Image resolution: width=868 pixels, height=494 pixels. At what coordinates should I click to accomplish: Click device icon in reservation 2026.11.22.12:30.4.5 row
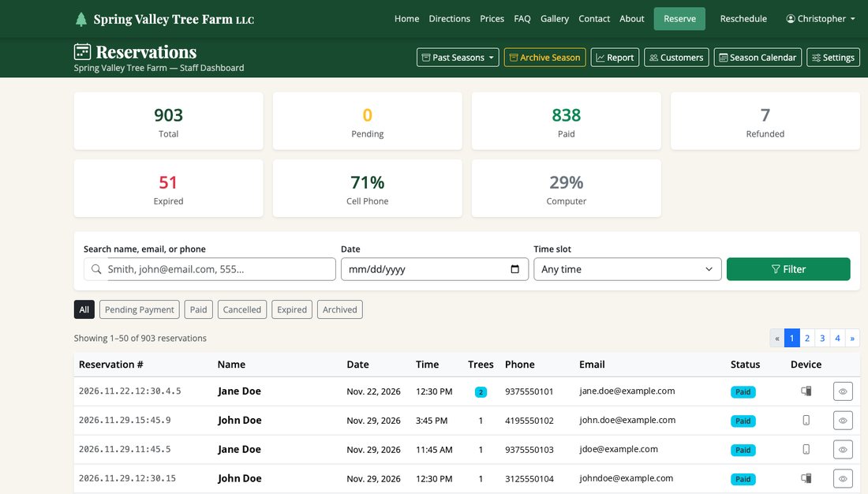[806, 391]
